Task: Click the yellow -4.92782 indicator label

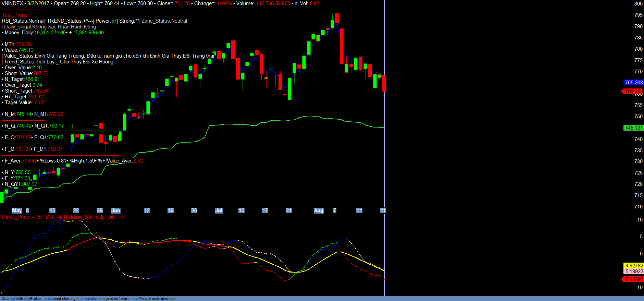Action: pyautogui.click(x=633, y=266)
